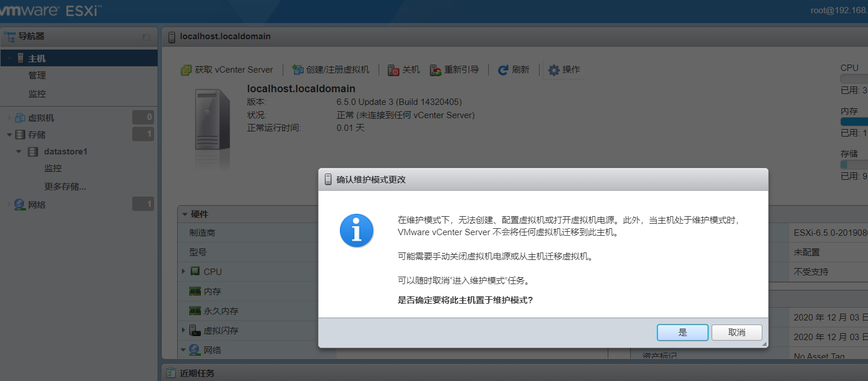Click the 存储 usage bar

854,164
